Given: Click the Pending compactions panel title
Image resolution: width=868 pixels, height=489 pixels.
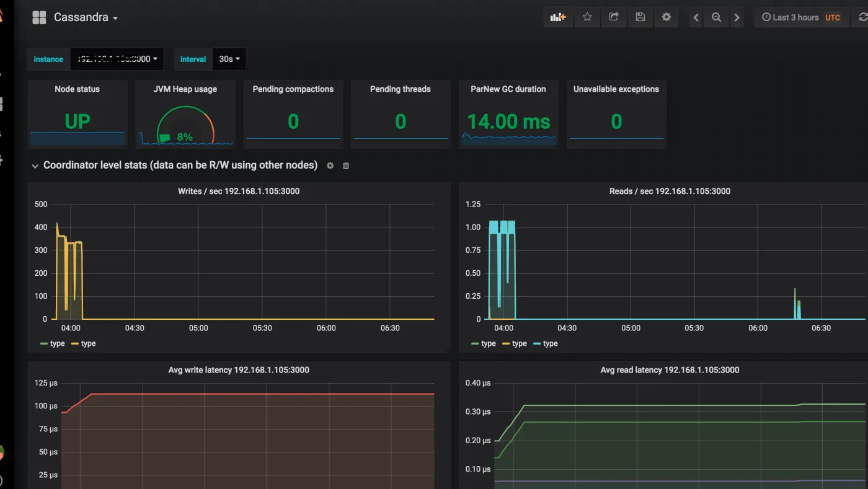Looking at the screenshot, I should [x=293, y=89].
